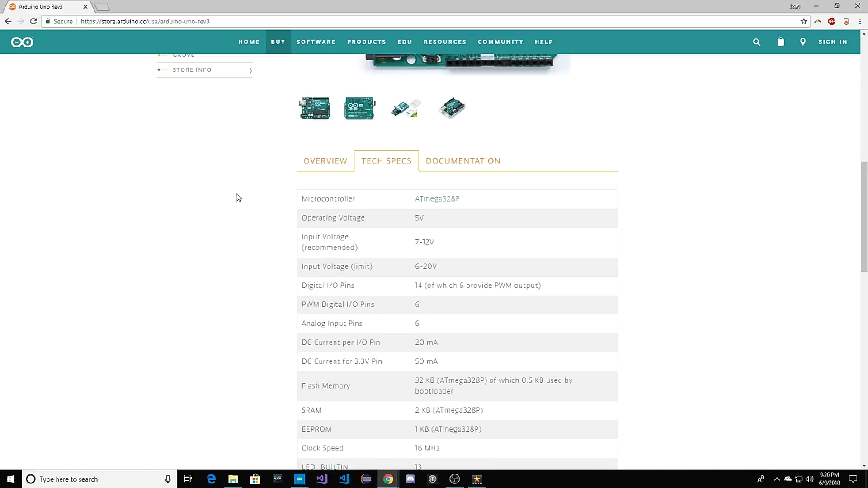Bookmark this page with star icon

coord(803,21)
